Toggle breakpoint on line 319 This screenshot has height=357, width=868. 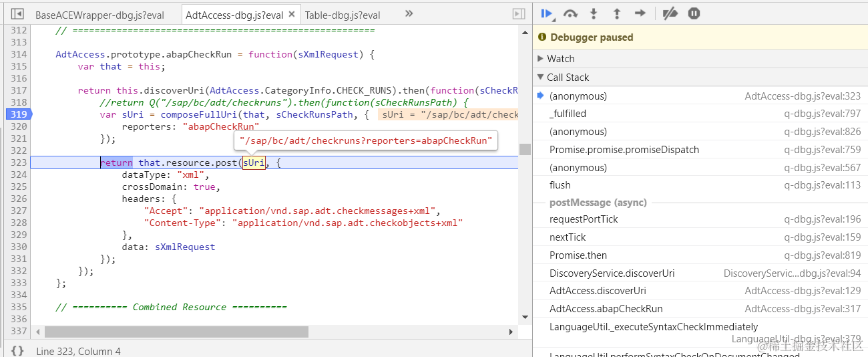(x=18, y=114)
